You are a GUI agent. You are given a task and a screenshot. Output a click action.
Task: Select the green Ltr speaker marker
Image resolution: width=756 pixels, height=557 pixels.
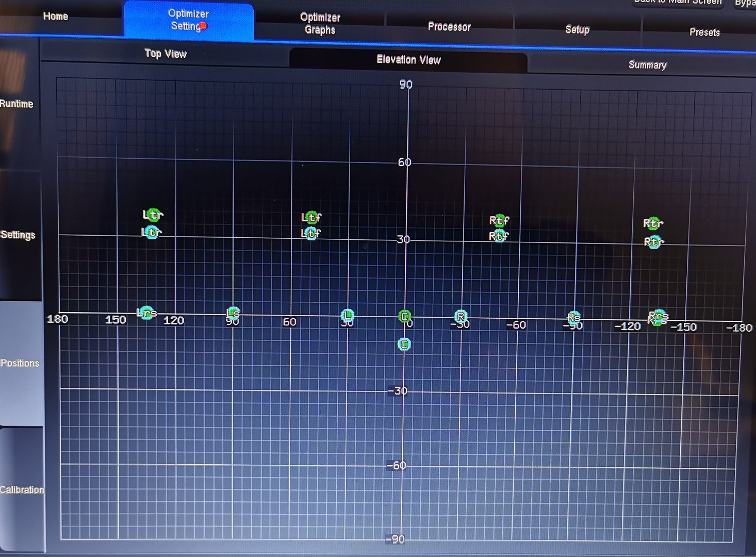153,215
